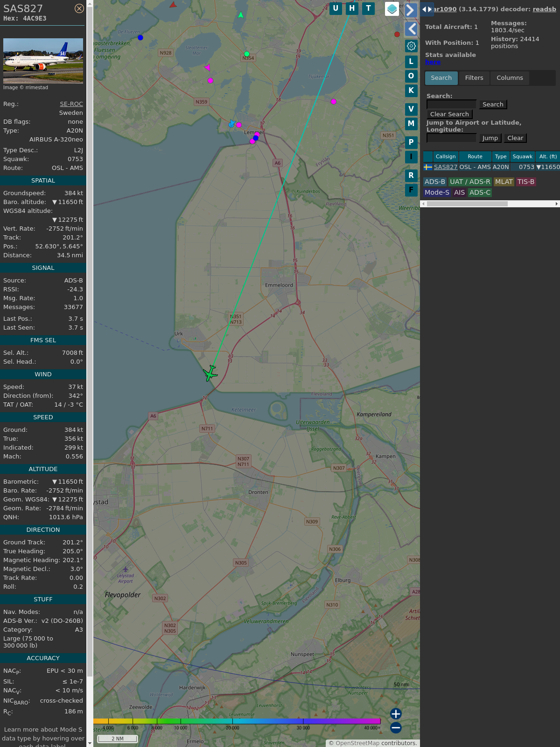Click the I map button
Screen dimensions: 560x747
tap(411, 157)
